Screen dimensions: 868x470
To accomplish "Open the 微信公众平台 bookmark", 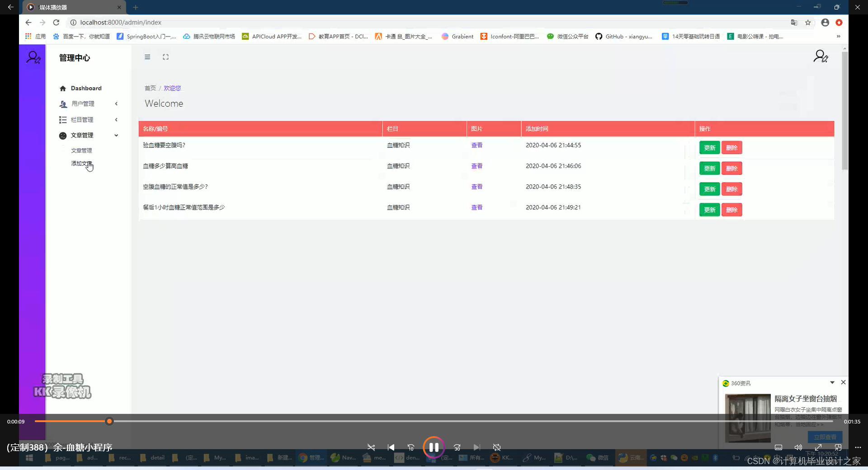I will tap(567, 36).
